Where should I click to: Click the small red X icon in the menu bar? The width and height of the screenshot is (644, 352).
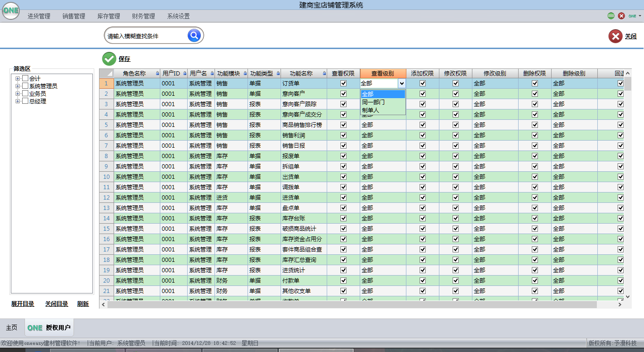pyautogui.click(x=621, y=16)
